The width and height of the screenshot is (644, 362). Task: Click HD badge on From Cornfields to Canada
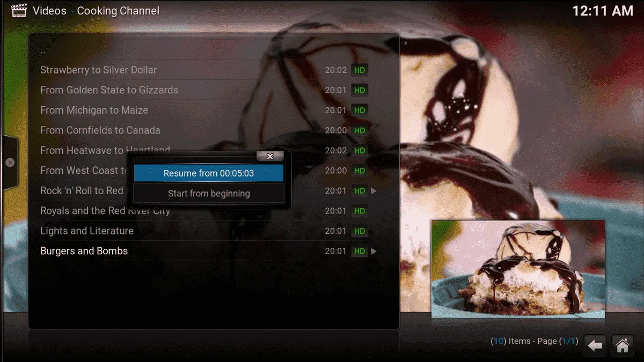click(360, 130)
